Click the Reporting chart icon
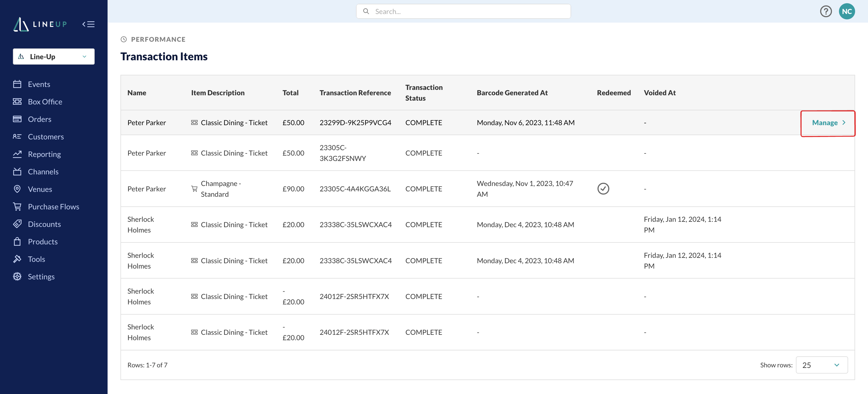This screenshot has width=868, height=394. point(17,154)
